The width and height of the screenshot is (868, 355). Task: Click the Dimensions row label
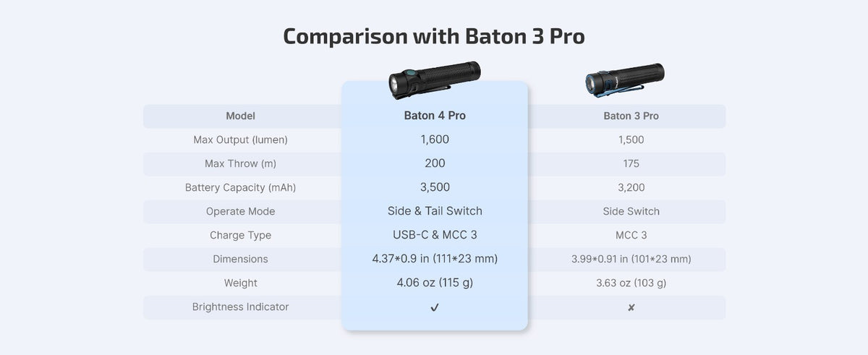click(x=240, y=259)
